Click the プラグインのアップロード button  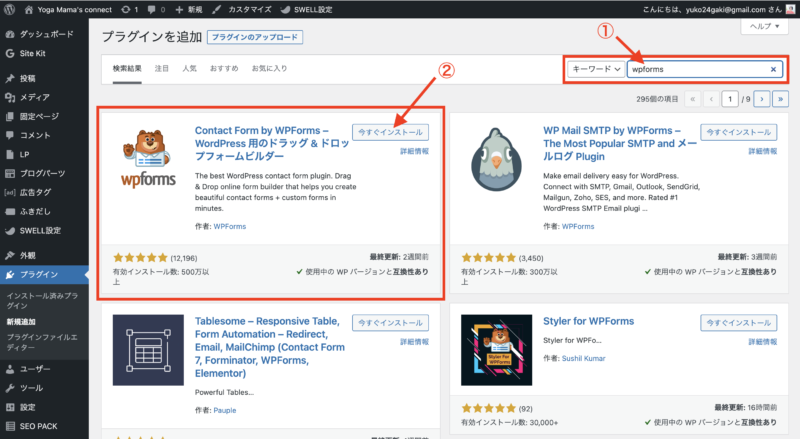(255, 37)
